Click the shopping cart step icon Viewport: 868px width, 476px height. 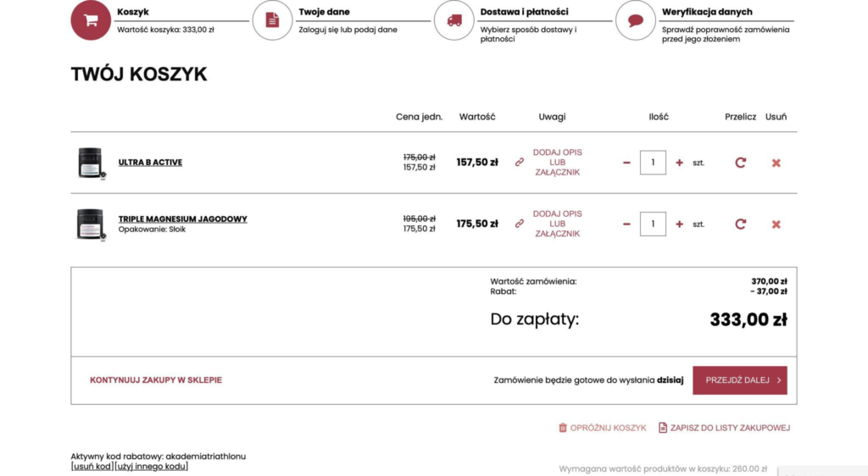coord(91,19)
